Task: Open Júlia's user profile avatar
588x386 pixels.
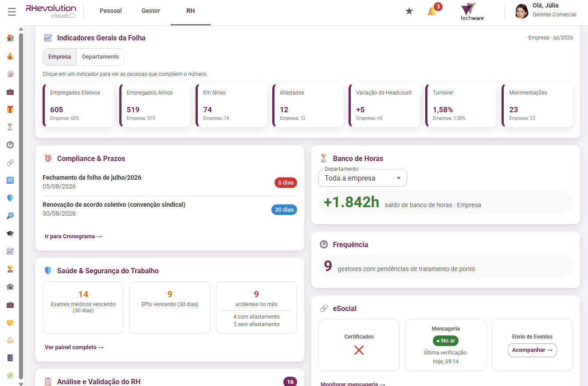Action: (x=522, y=11)
